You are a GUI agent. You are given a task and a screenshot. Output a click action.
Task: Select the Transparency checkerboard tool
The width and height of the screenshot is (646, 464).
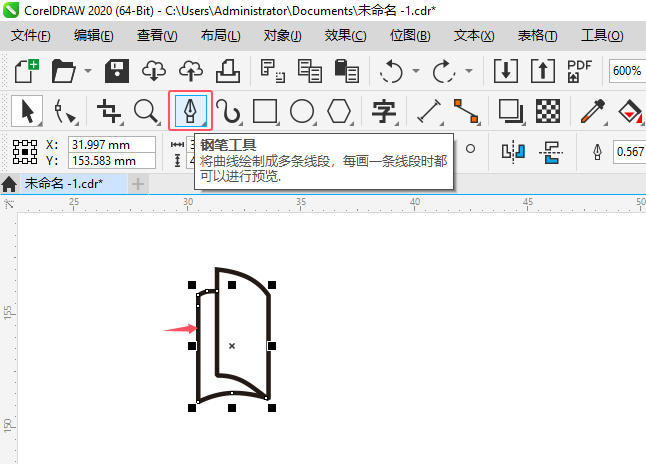[x=548, y=111]
